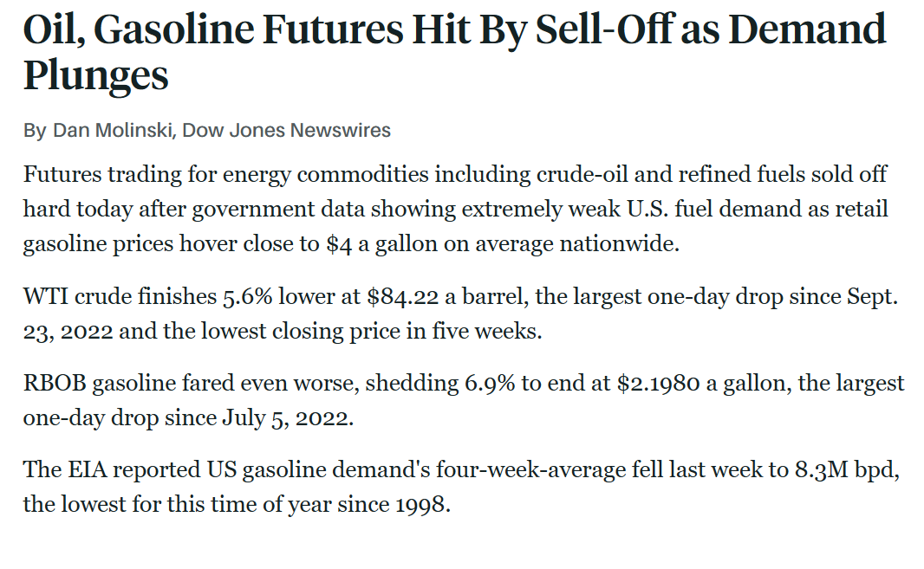
Task: Click the Dow Jones Newswires byline text
Action: coord(286,131)
